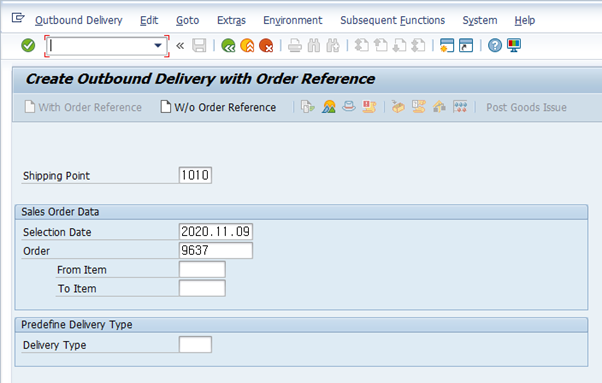
Task: Open the Outbound Delivery menu
Action: [79, 20]
